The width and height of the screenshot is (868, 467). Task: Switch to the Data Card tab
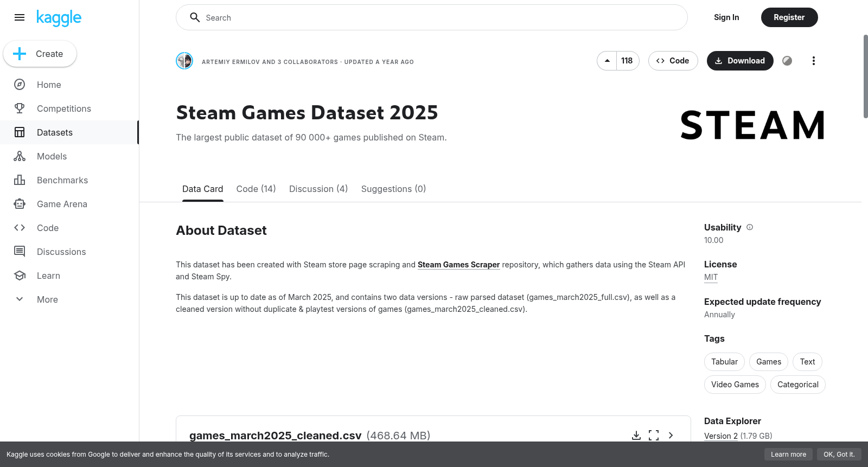coord(203,189)
